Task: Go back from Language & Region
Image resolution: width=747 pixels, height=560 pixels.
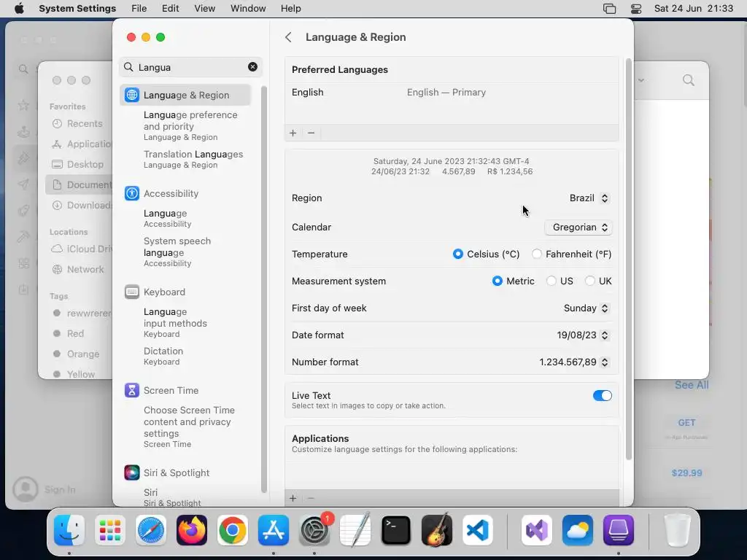Action: 288,37
